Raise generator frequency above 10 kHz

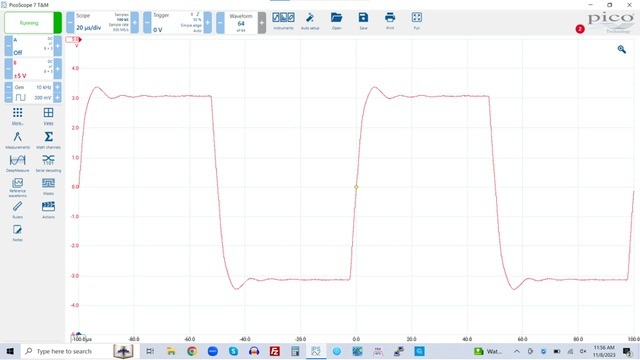point(58,87)
